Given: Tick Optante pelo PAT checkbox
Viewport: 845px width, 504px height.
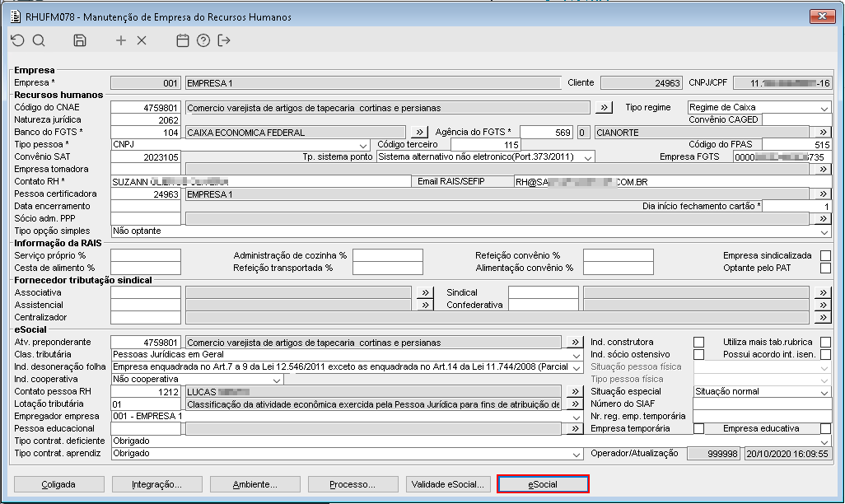Looking at the screenshot, I should coord(825,268).
